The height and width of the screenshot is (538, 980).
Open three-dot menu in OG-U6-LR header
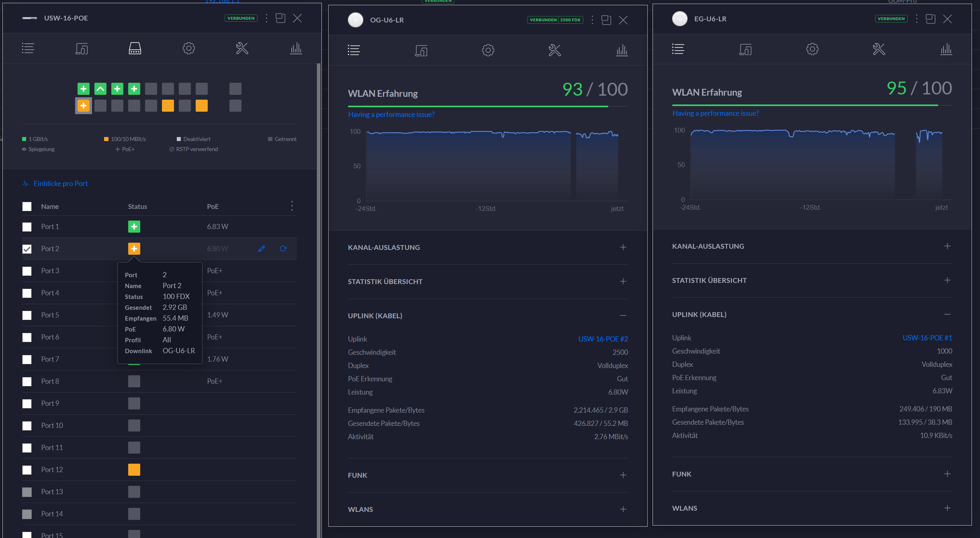coord(592,20)
